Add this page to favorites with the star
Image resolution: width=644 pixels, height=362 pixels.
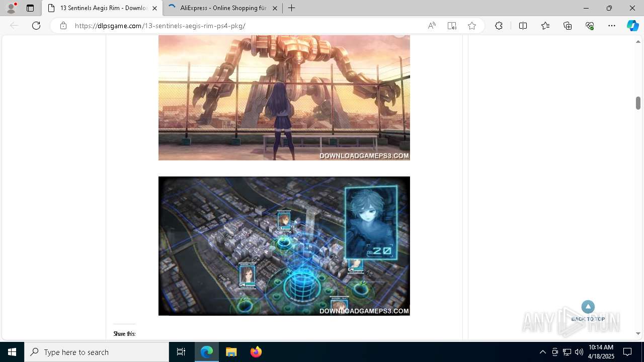tap(472, 26)
